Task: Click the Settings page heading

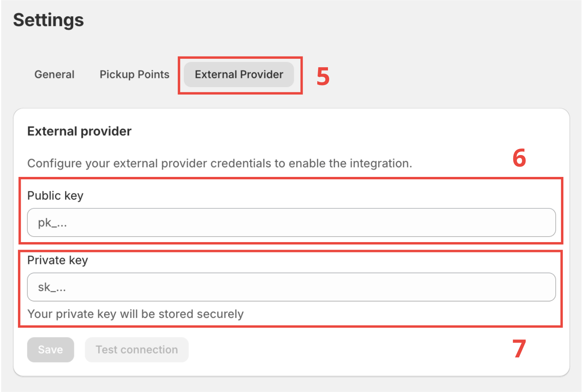Action: pyautogui.click(x=48, y=20)
